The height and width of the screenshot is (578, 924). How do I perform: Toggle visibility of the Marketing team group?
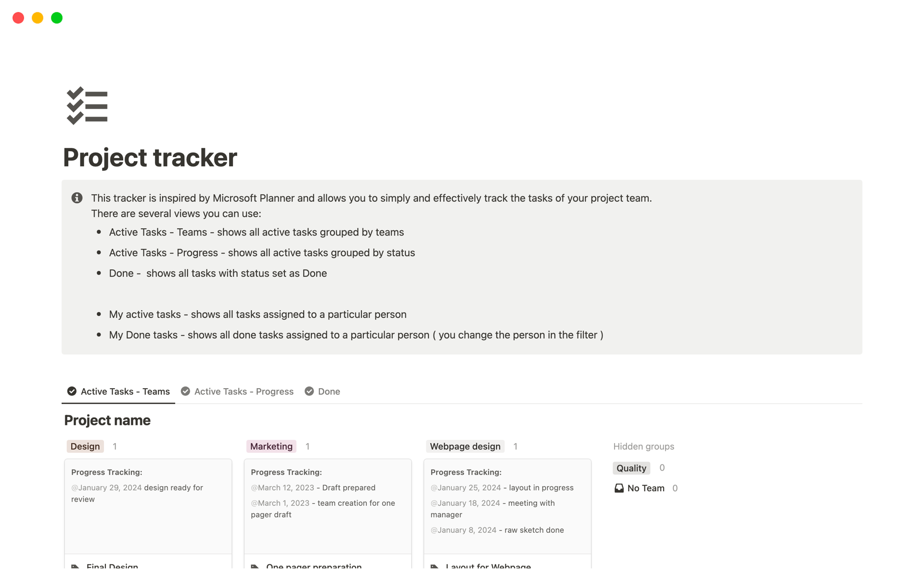point(271,446)
